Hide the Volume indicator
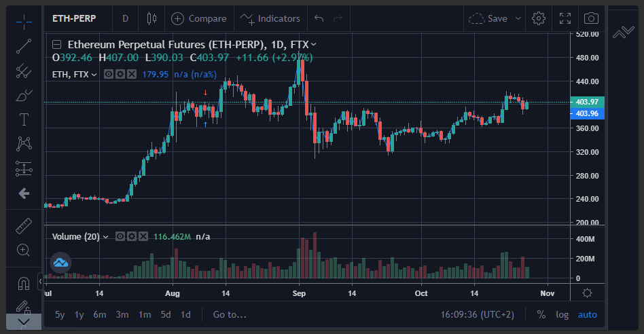The width and height of the screenshot is (644, 334). [120, 236]
